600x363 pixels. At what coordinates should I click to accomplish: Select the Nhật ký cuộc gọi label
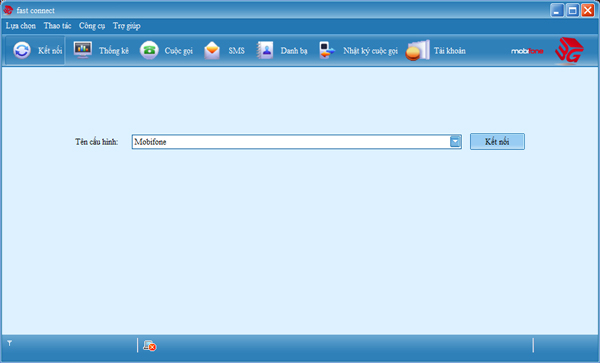tap(370, 51)
